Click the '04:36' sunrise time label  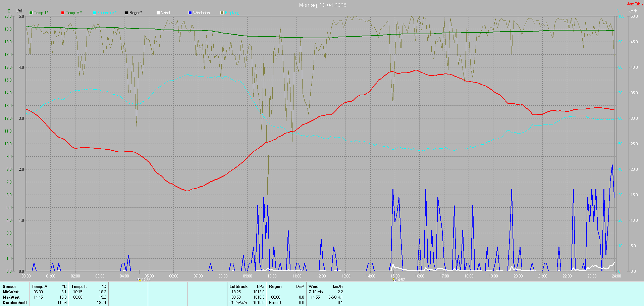[146, 280]
